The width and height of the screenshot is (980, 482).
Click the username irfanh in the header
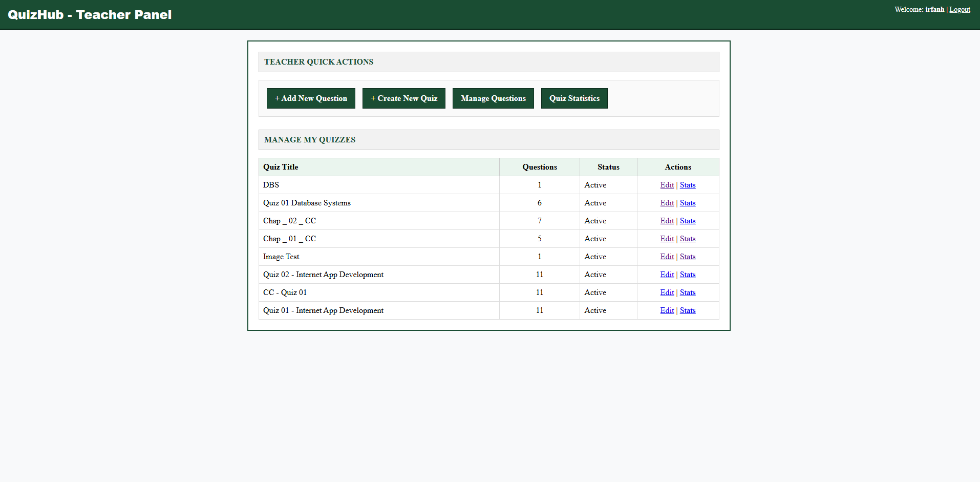(x=934, y=9)
